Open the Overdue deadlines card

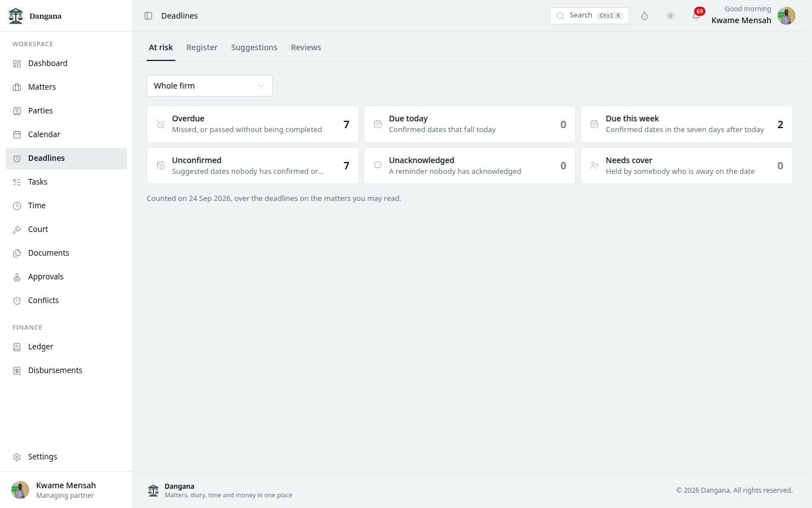coord(253,124)
